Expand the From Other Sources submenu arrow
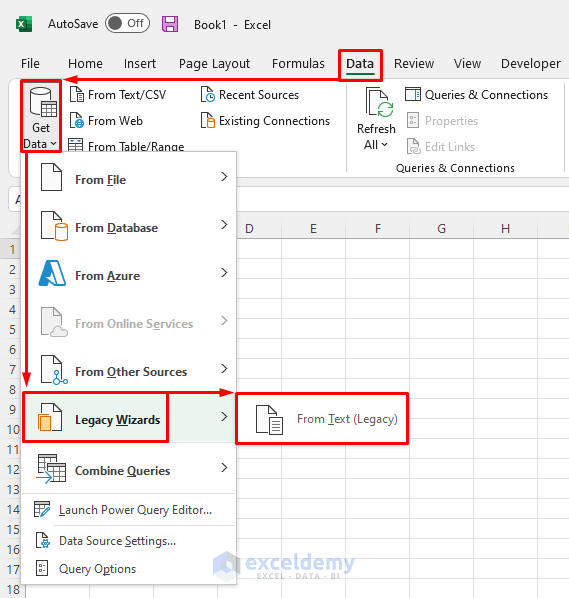The image size is (569, 598). [x=224, y=369]
